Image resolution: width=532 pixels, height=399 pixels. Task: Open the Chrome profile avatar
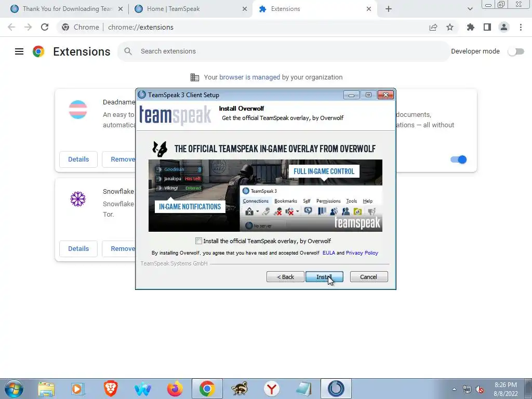[504, 27]
